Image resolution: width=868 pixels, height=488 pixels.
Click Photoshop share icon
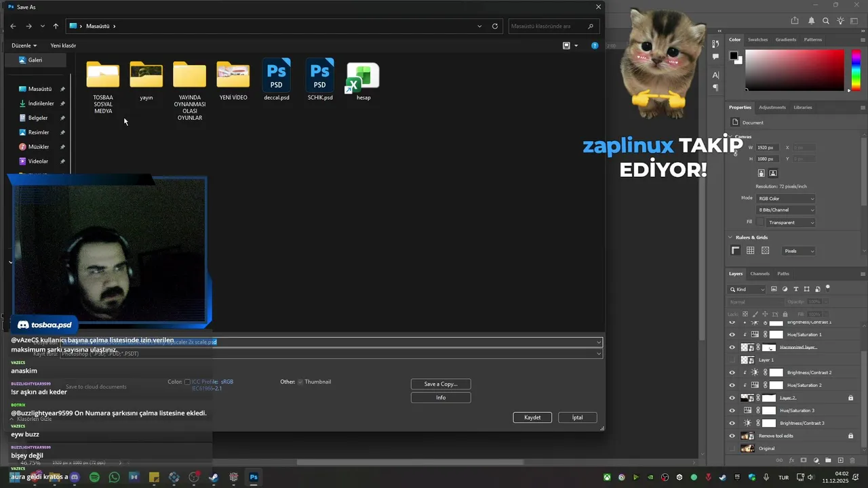(795, 21)
